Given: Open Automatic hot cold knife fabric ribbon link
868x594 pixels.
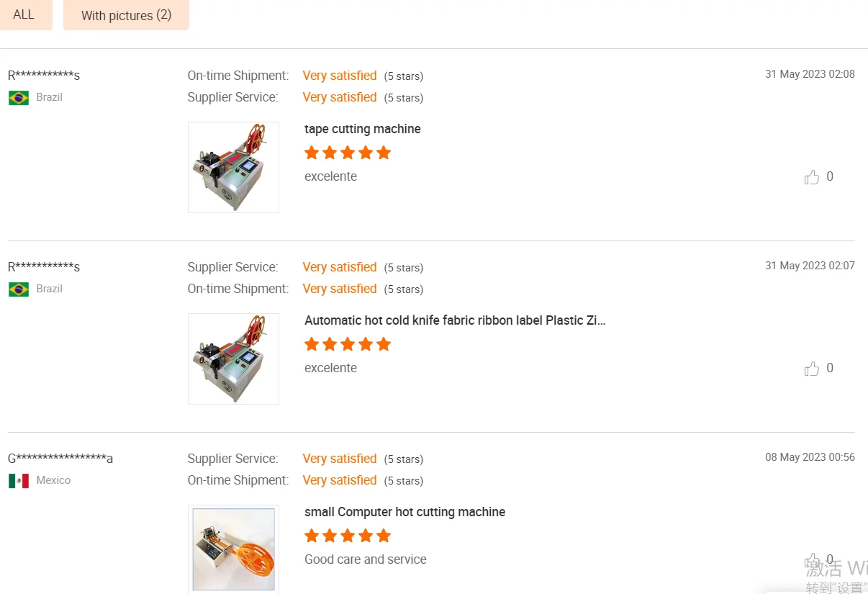Looking at the screenshot, I should [x=455, y=320].
